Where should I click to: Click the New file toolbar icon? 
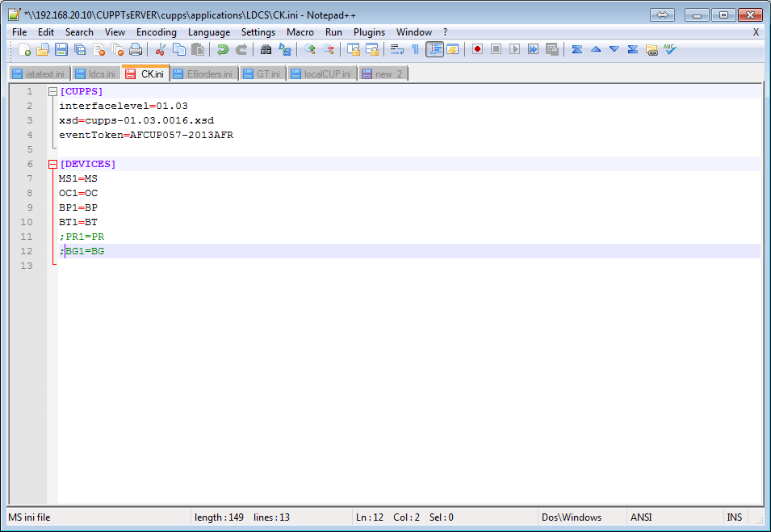[x=24, y=49]
